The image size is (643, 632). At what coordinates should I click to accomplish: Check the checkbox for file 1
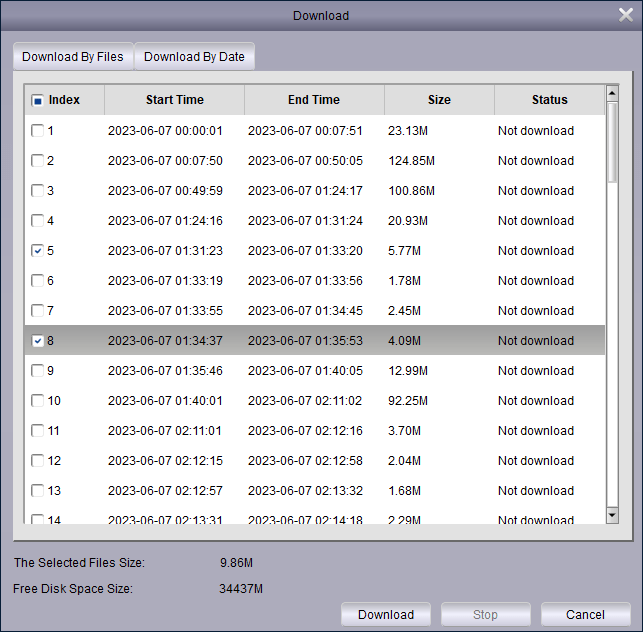point(38,131)
